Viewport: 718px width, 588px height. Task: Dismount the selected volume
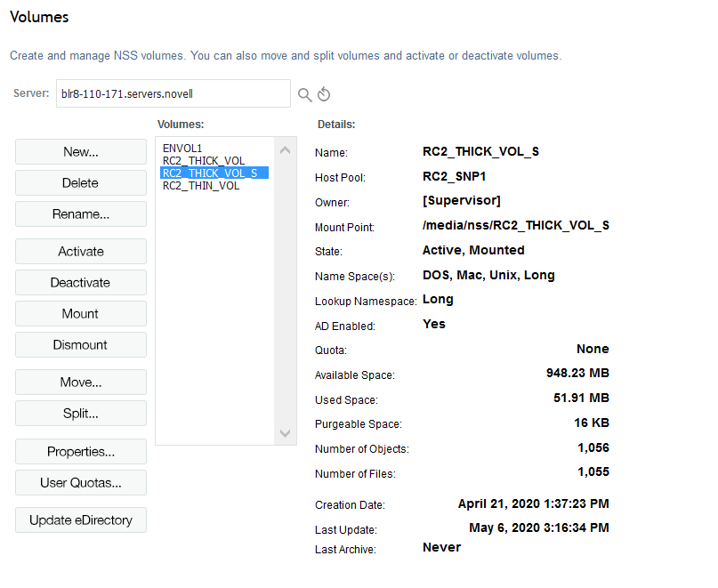click(x=80, y=344)
